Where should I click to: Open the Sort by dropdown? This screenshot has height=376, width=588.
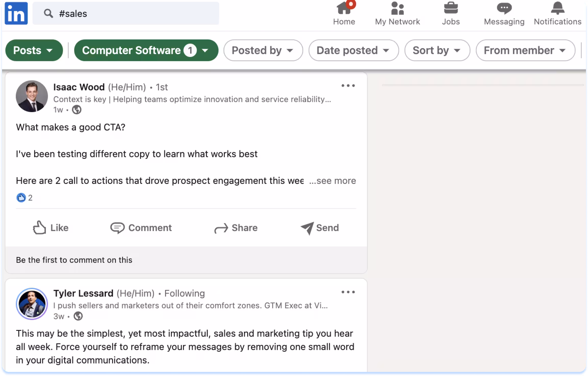pyautogui.click(x=437, y=50)
